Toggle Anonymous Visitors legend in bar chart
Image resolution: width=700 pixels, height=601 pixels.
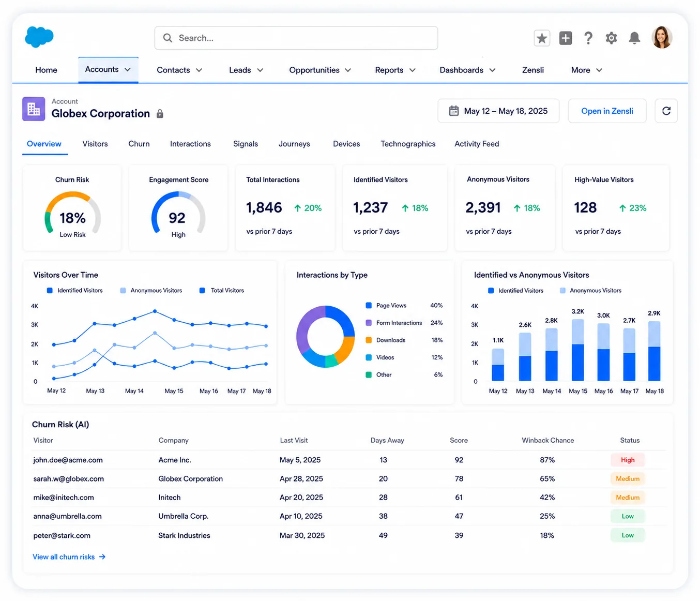point(590,291)
